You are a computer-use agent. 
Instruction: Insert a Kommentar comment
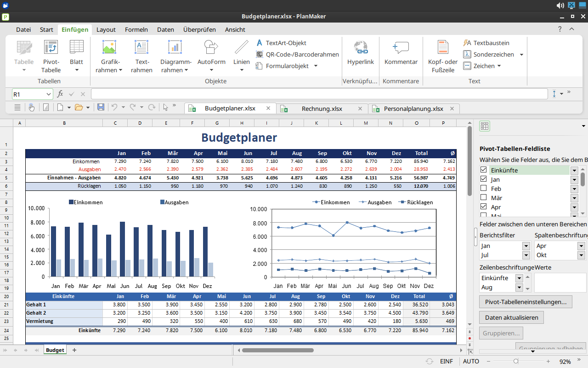401,53
